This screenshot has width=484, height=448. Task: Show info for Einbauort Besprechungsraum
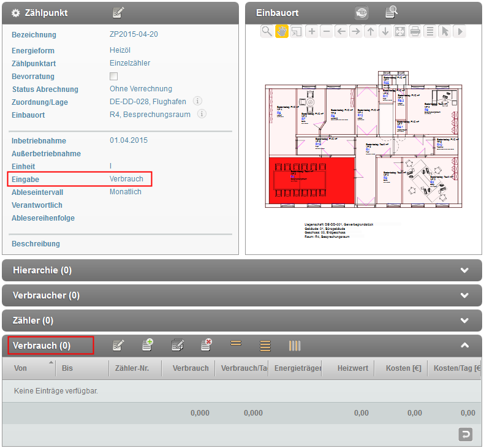(202, 115)
